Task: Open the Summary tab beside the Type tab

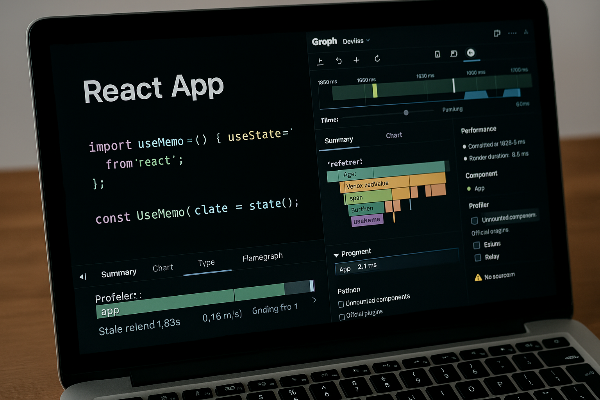Action: click(x=119, y=273)
